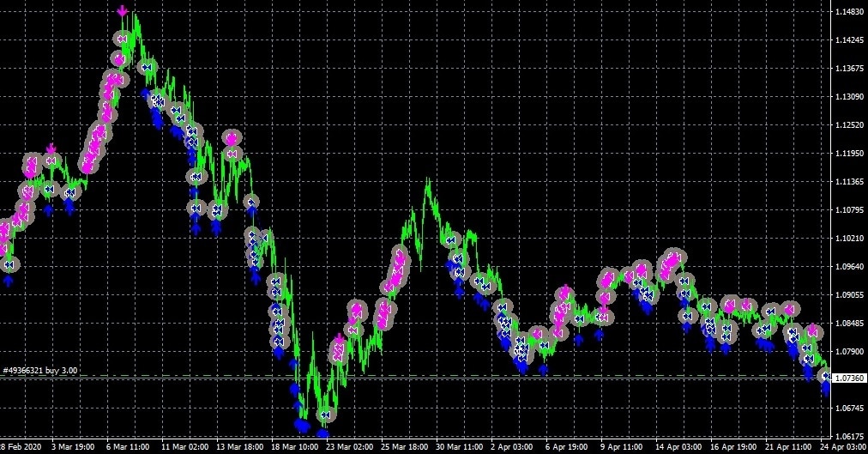Click the 1.13090 price axis label
This screenshot has height=454, width=868.
(849, 96)
